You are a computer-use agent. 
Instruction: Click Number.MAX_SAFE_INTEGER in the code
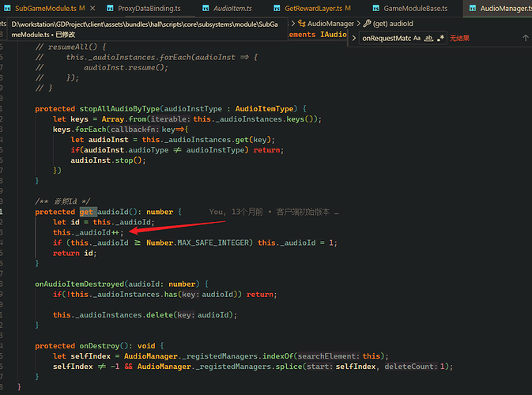pyautogui.click(x=198, y=243)
